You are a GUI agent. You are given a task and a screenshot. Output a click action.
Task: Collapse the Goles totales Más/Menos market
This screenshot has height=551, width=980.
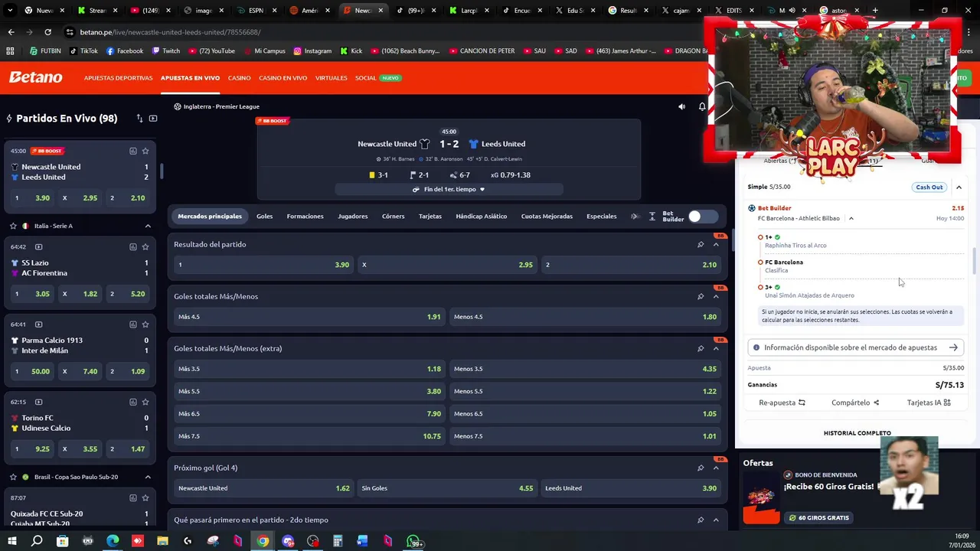tap(716, 296)
